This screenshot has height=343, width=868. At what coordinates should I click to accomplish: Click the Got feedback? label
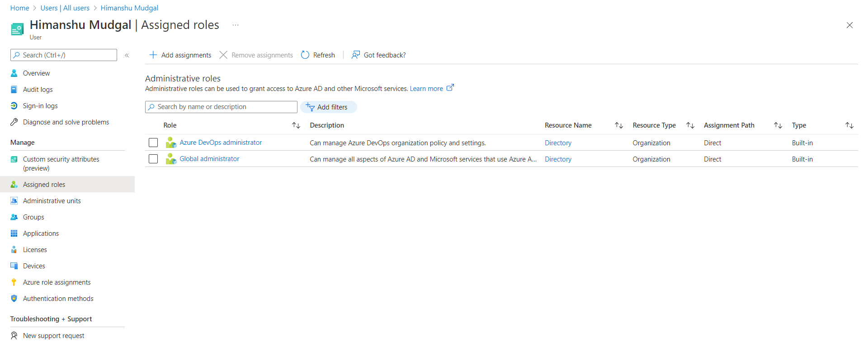click(x=385, y=55)
